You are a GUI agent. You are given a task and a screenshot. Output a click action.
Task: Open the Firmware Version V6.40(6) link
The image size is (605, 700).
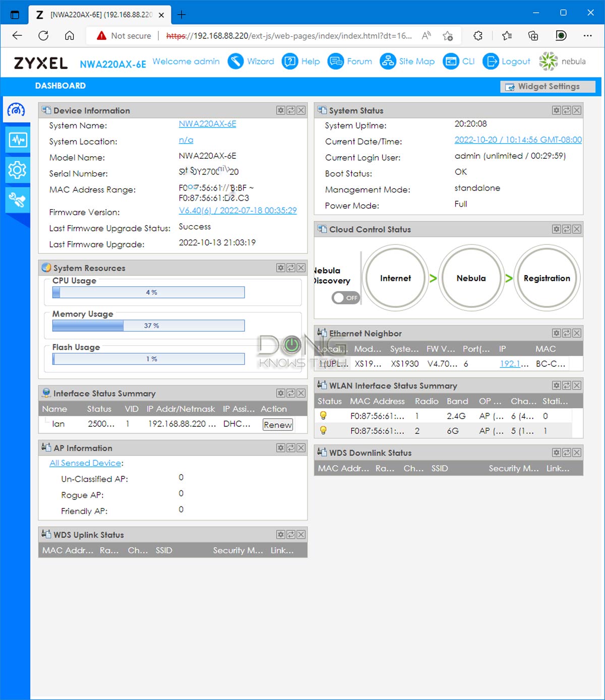pos(238,211)
